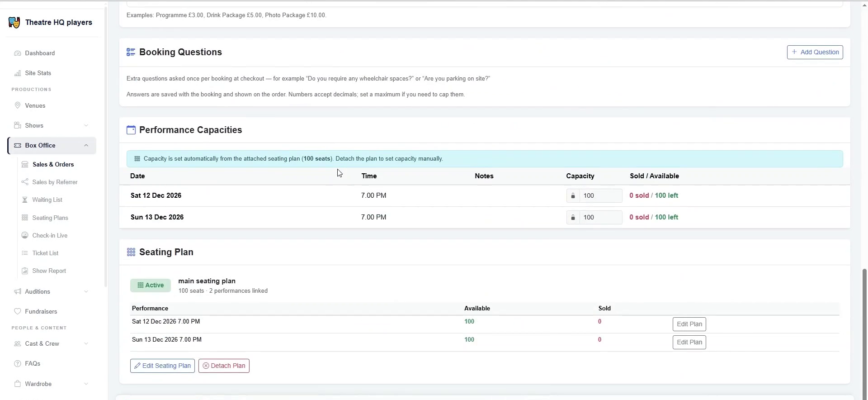Click the Detach Plan button

(x=224, y=366)
